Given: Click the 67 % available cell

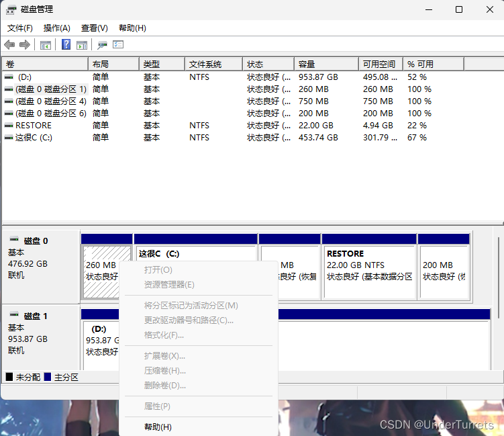Looking at the screenshot, I should (x=417, y=138).
